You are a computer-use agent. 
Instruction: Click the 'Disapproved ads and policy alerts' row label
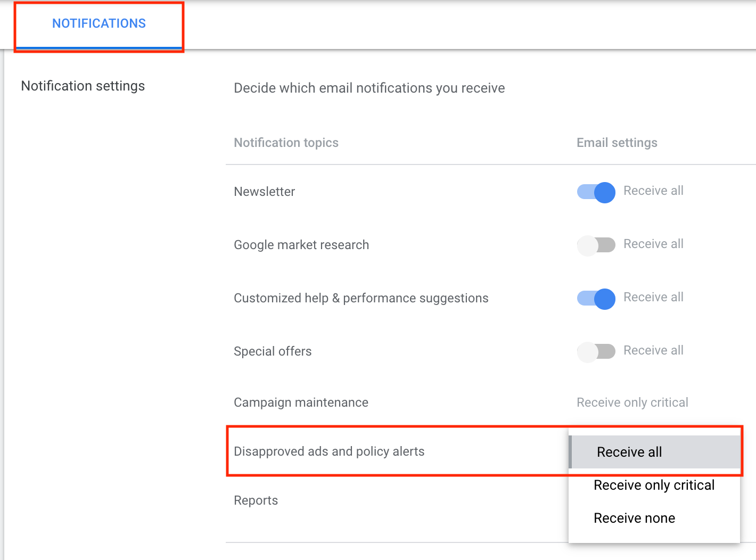329,451
